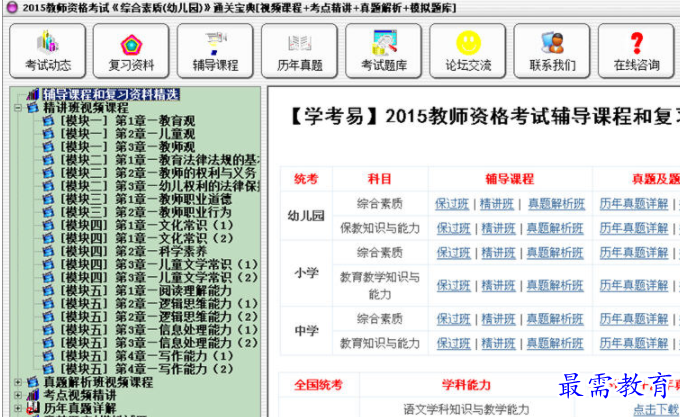Click icon of 考点视频精讲 folder
The height and width of the screenshot is (417, 680).
33,395
